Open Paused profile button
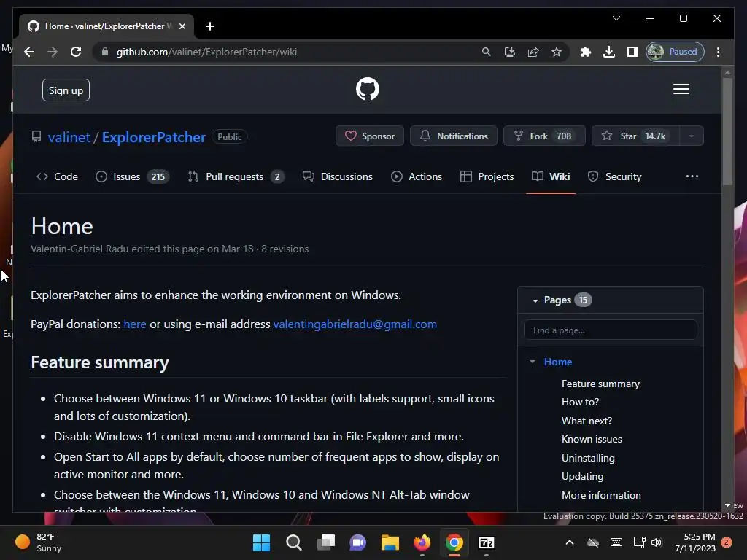747x560 pixels. [675, 52]
